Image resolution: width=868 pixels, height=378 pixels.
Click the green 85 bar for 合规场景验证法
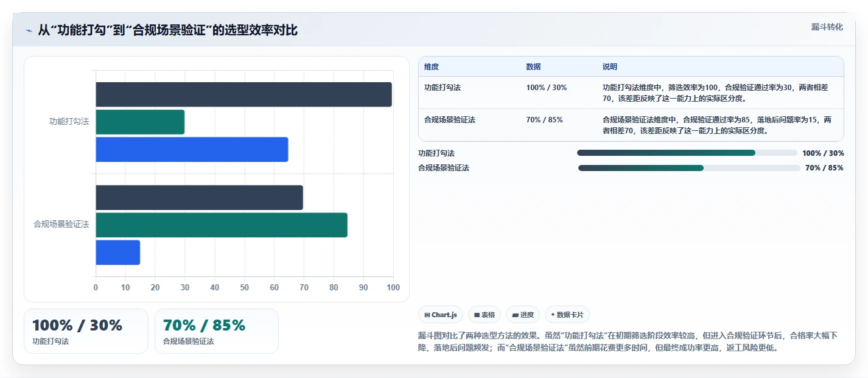point(222,225)
